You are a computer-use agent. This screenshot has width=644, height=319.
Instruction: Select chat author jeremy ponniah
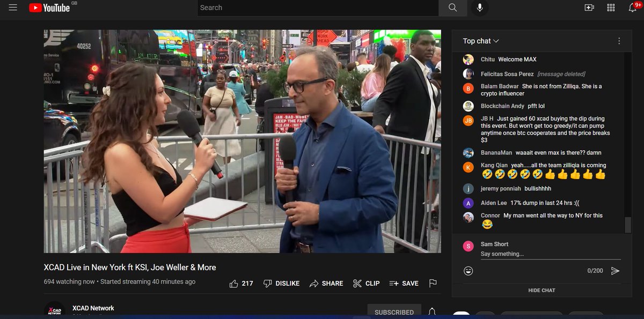(x=502, y=189)
